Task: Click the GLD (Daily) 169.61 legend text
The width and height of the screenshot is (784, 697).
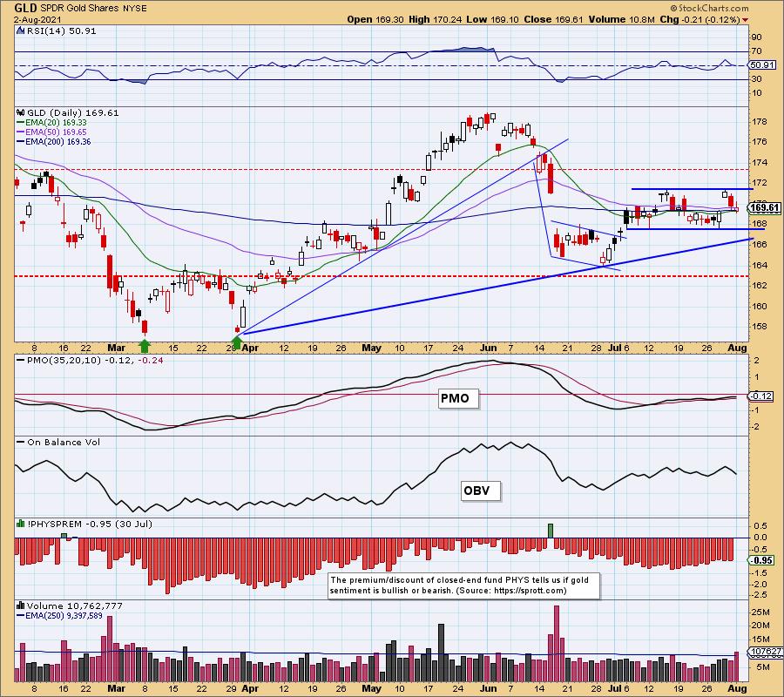Action: click(x=73, y=113)
